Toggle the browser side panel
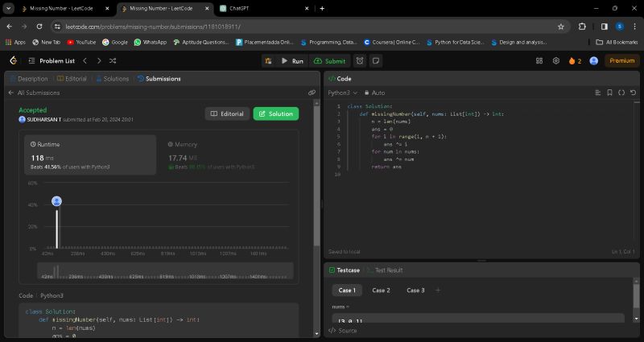 click(605, 27)
